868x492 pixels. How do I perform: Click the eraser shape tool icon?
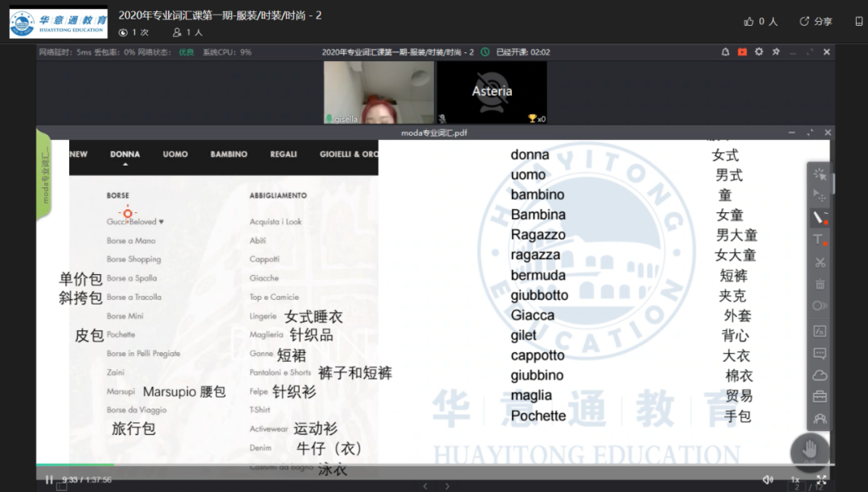click(x=820, y=305)
